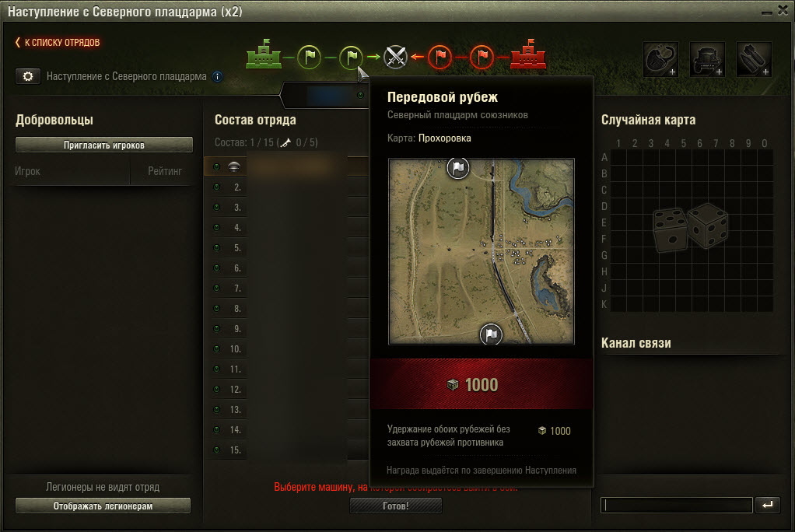795x532 pixels.
Task: Sort volunteers by Рейтинг column
Action: tap(165, 171)
